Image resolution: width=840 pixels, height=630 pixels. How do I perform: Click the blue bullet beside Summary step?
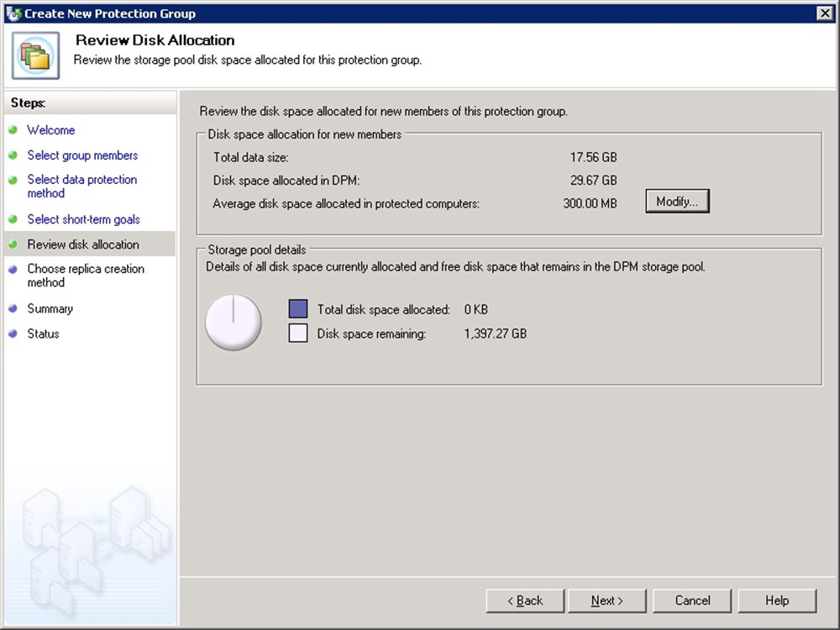13,309
